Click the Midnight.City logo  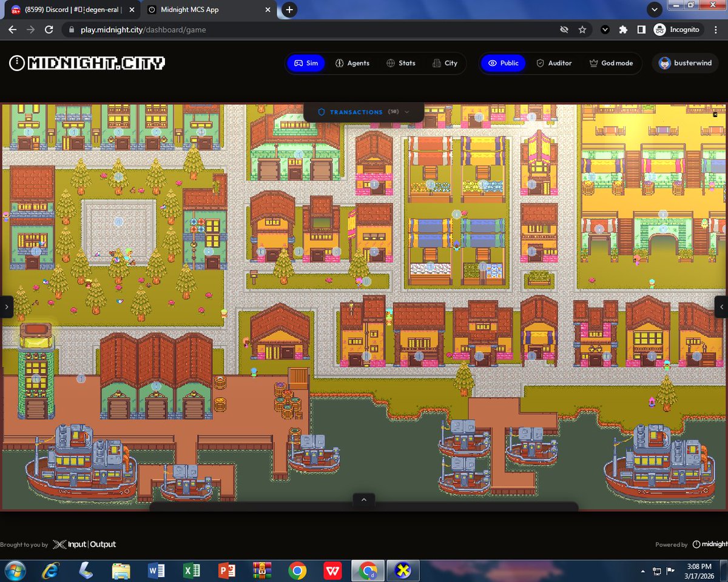pos(87,63)
